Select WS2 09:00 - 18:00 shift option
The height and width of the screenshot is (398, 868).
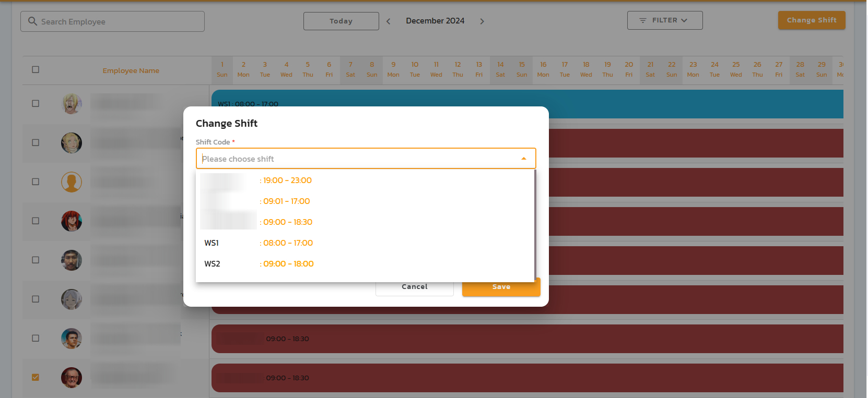click(287, 264)
